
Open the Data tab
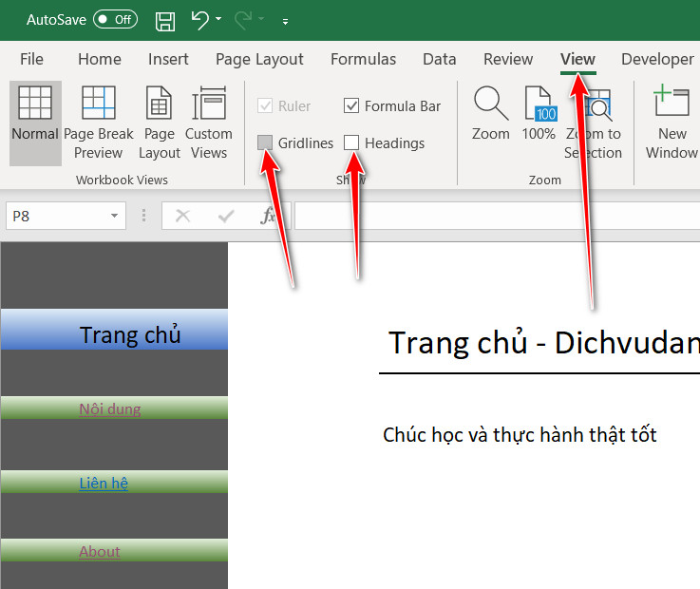[440, 59]
